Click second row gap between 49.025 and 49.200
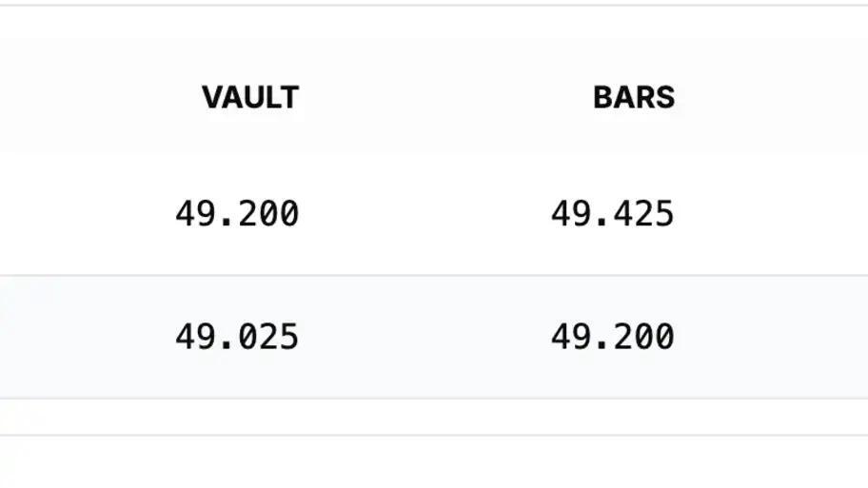This screenshot has height=488, width=868. point(424,337)
